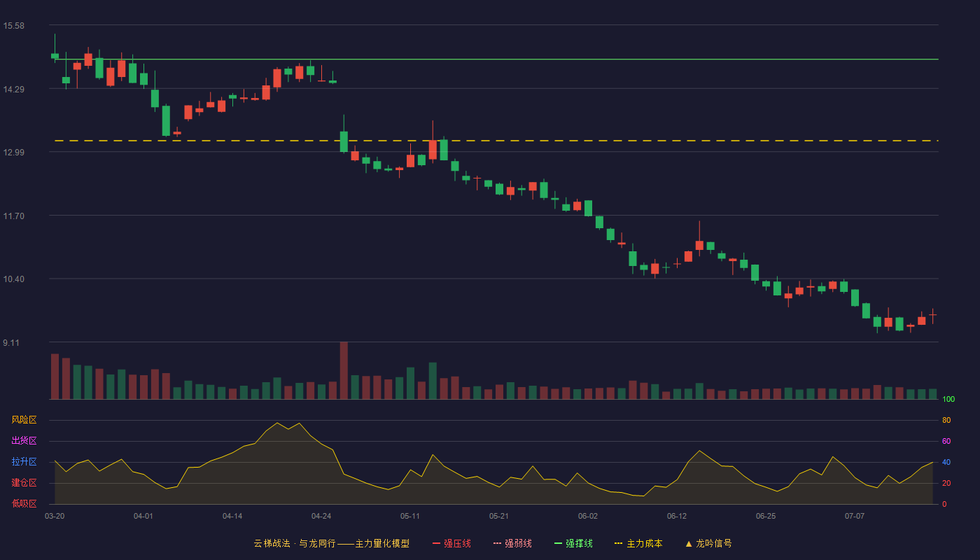
Task: Click the magenta 60 indicator scale value
Action: 946,441
